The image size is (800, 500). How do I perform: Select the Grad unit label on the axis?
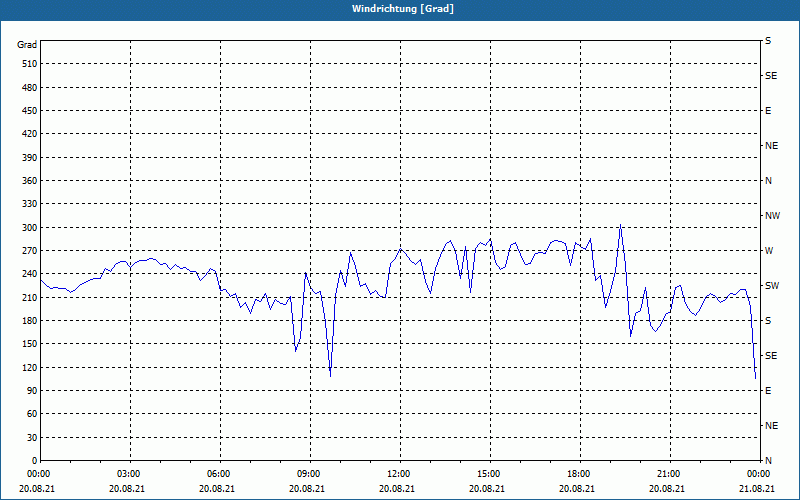click(27, 45)
